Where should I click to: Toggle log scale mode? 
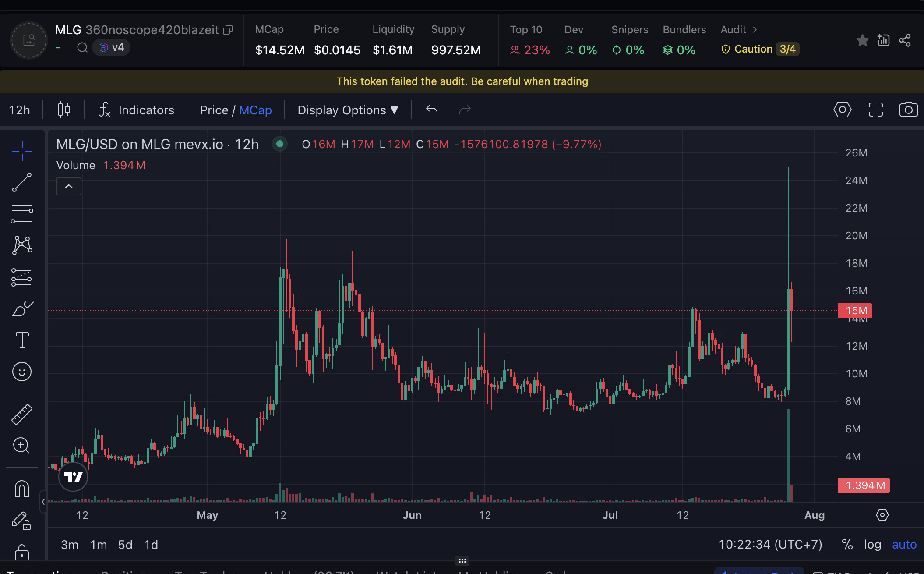click(x=872, y=544)
